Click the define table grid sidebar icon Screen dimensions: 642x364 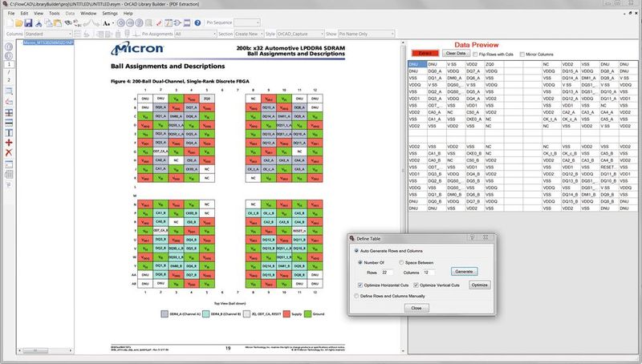[9, 112]
